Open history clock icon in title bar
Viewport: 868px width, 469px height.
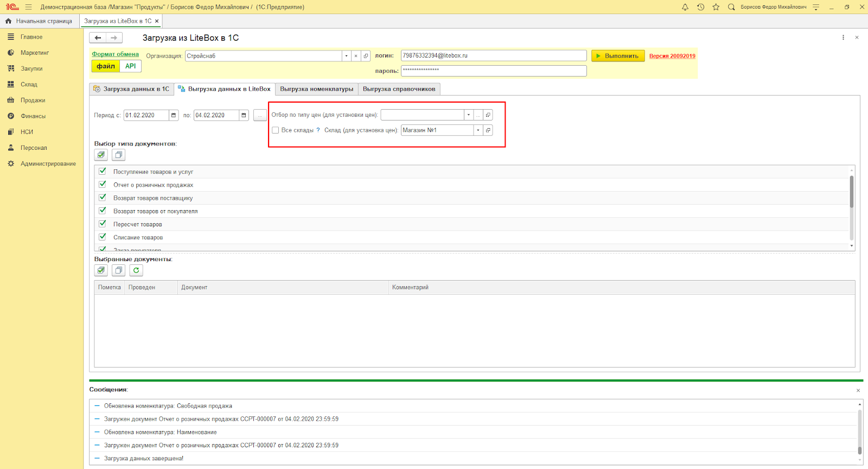point(700,7)
